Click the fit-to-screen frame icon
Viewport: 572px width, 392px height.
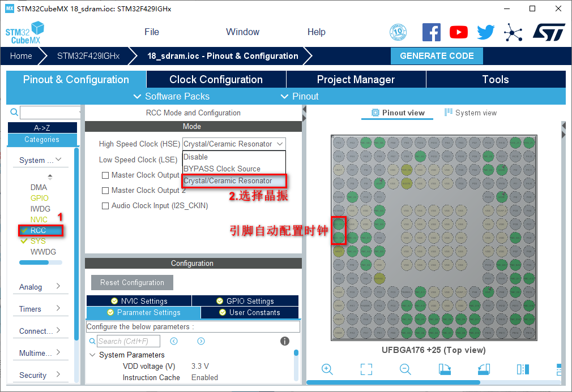[x=366, y=369]
